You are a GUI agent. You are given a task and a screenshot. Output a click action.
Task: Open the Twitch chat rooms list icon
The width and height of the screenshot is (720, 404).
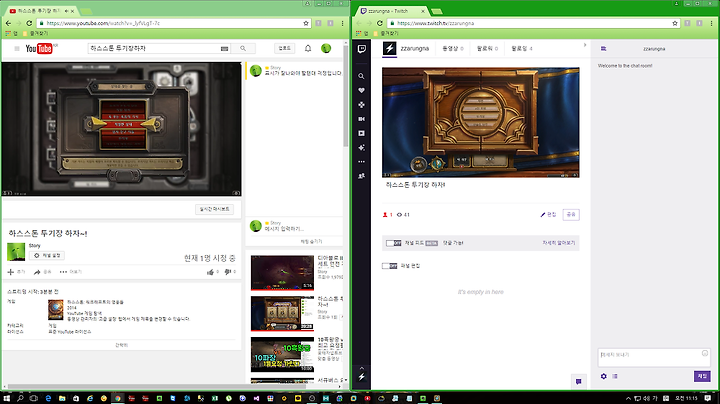[x=603, y=49]
